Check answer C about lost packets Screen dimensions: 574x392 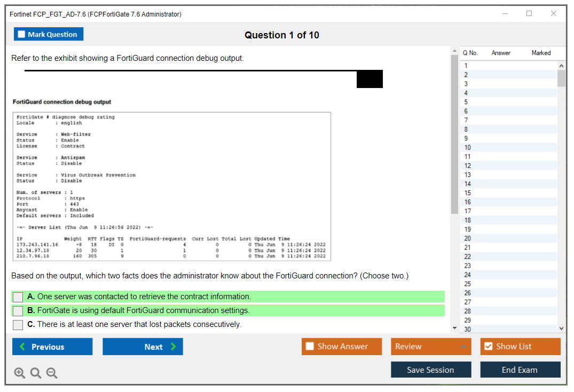click(x=18, y=325)
